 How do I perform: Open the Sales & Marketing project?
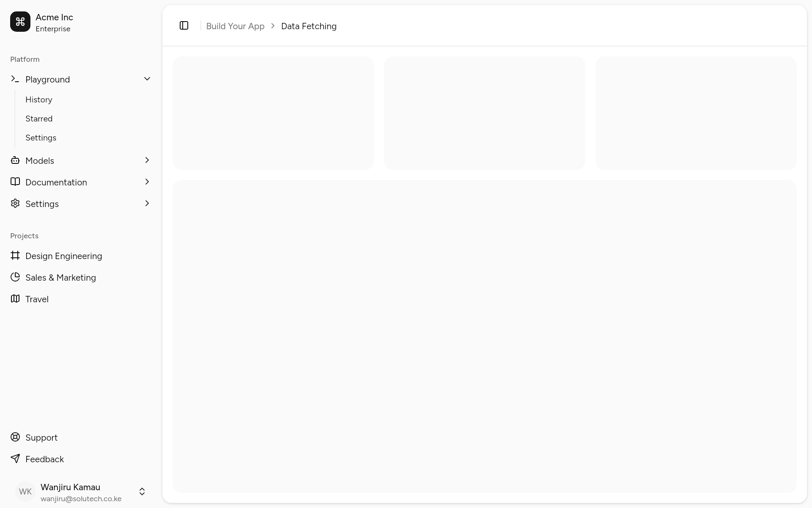coord(61,278)
